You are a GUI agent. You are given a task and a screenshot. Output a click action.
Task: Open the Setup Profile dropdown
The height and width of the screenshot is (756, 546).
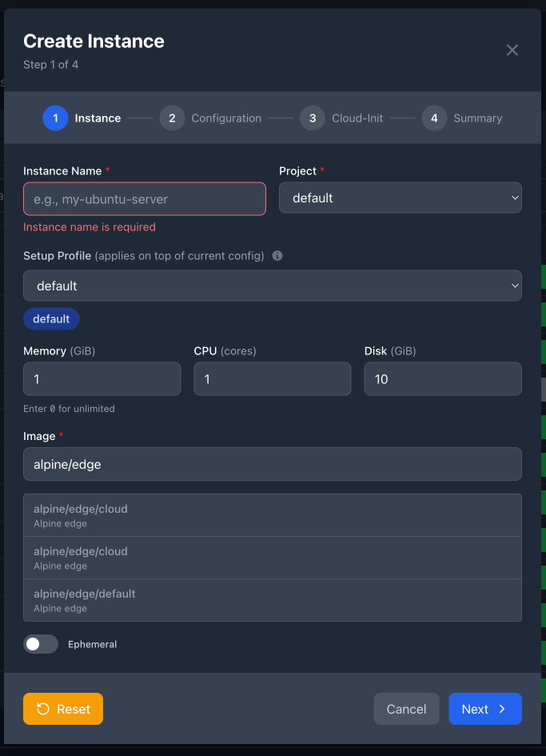tap(273, 286)
